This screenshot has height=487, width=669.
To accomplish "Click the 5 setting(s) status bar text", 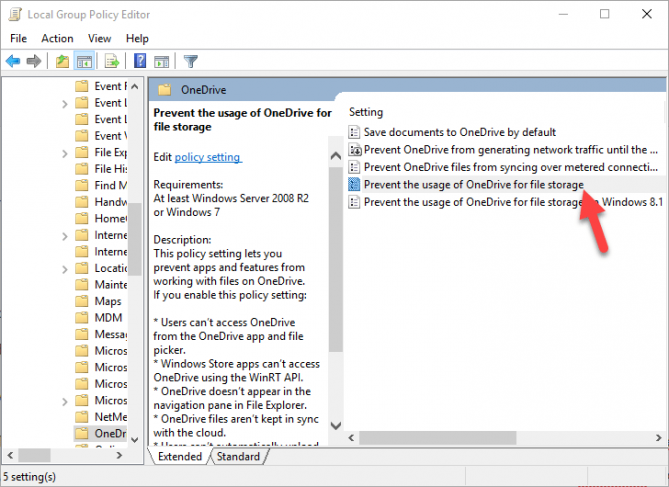I will (x=29, y=477).
